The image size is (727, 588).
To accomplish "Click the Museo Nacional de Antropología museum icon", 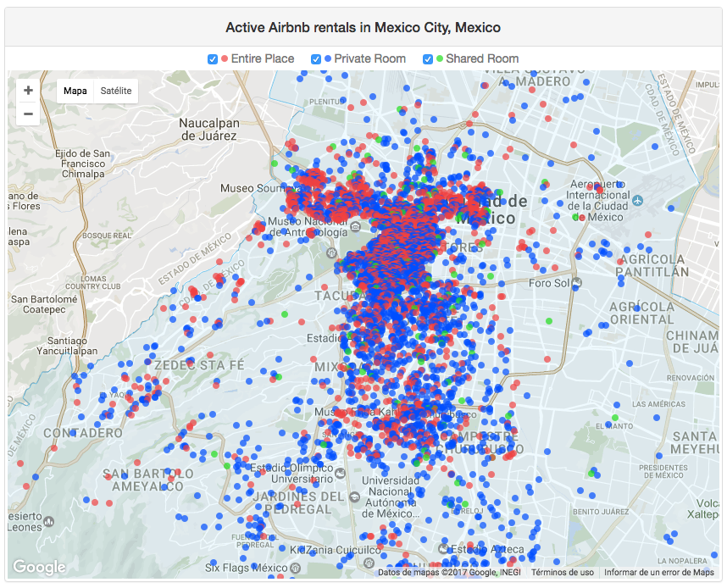I will 356,226.
